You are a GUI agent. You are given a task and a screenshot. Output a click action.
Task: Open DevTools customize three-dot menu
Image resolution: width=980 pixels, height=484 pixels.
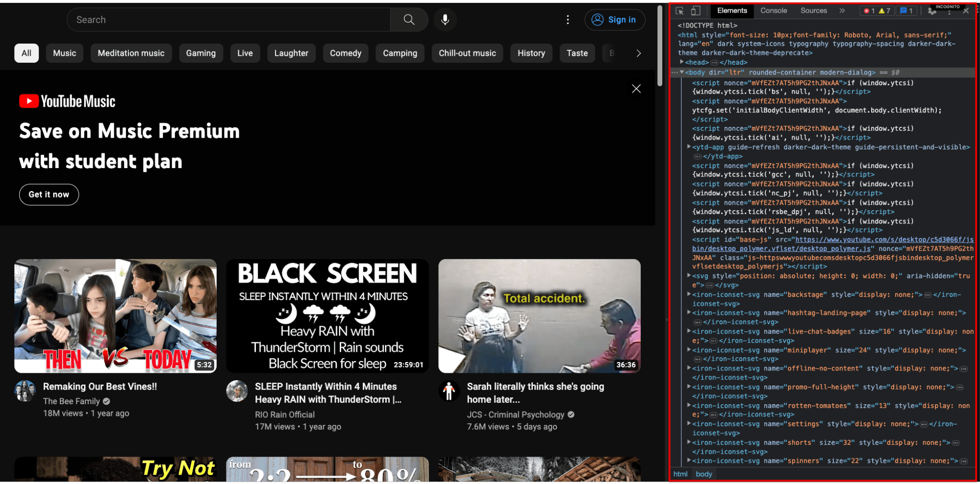click(x=950, y=11)
